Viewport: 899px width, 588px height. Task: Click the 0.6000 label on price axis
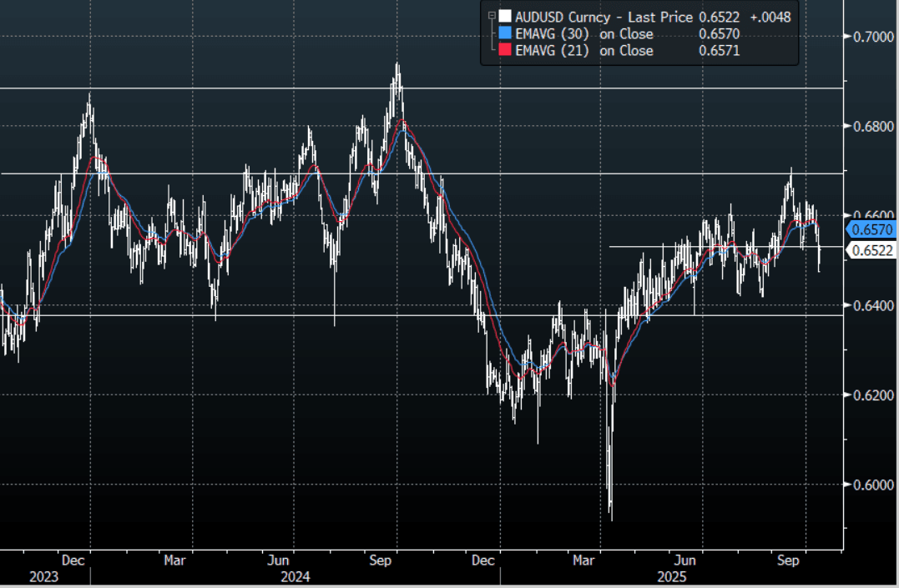click(x=871, y=485)
